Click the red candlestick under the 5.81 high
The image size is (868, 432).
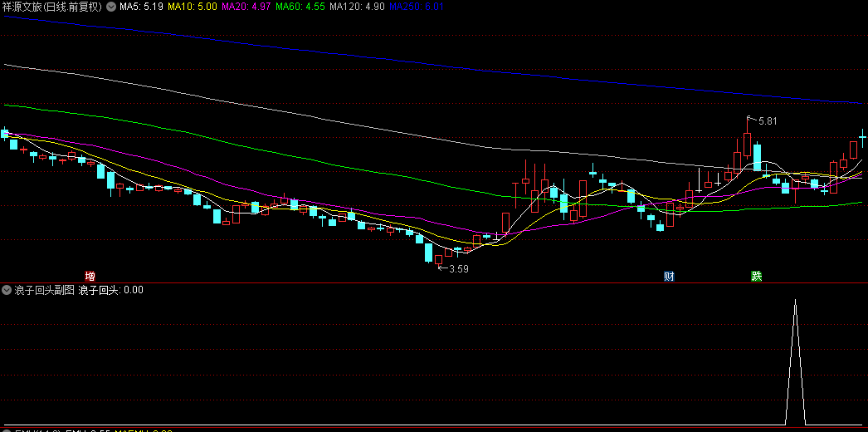[x=748, y=145]
